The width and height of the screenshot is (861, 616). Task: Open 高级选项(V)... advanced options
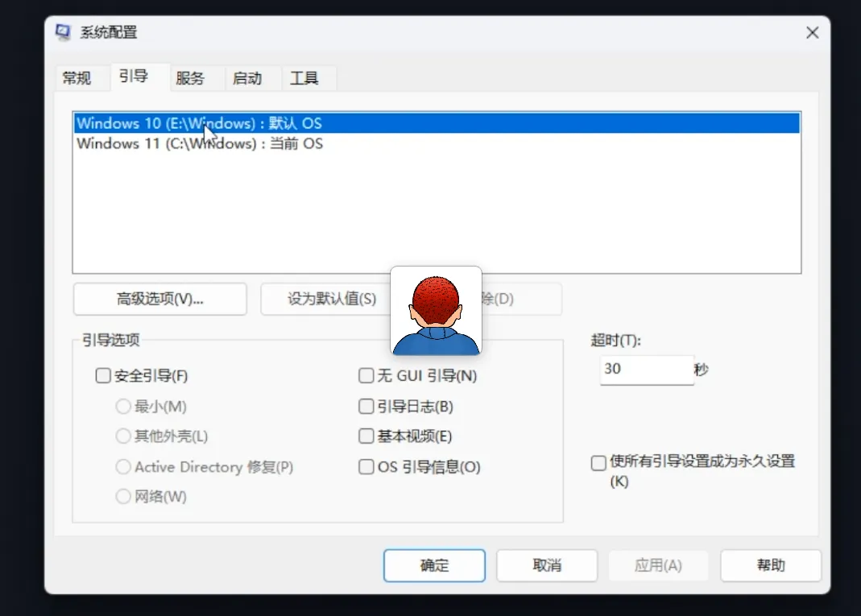(x=159, y=299)
